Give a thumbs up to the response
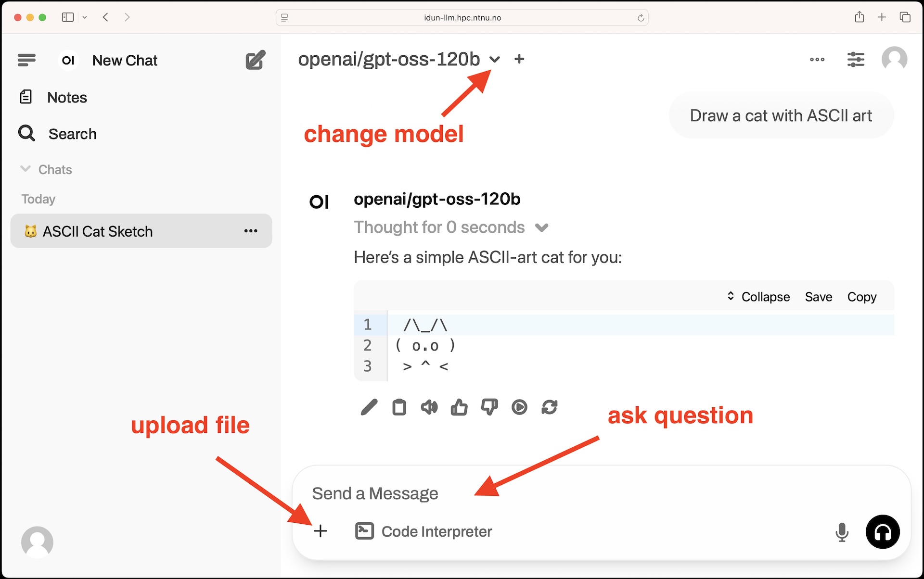Viewport: 924px width, 579px height. (459, 407)
